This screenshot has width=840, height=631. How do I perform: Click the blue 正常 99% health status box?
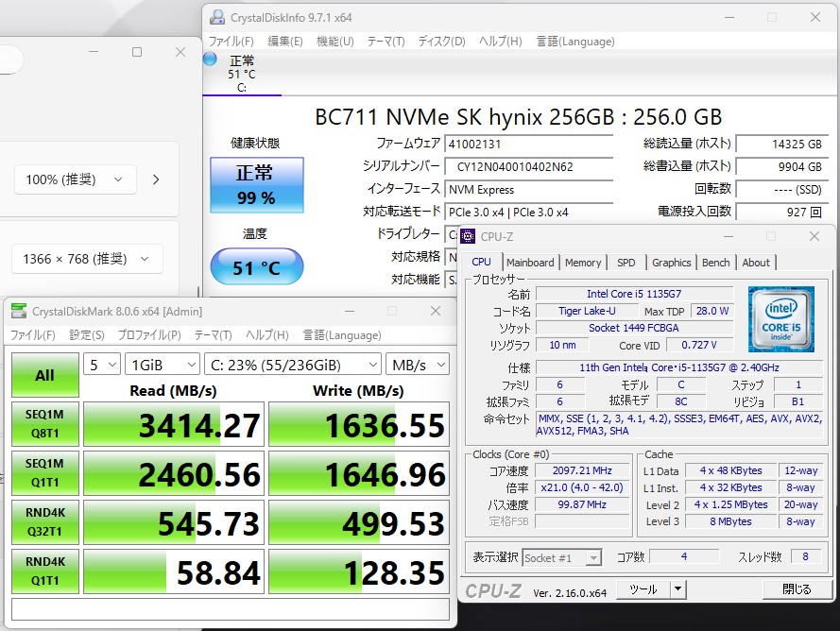coord(256,184)
